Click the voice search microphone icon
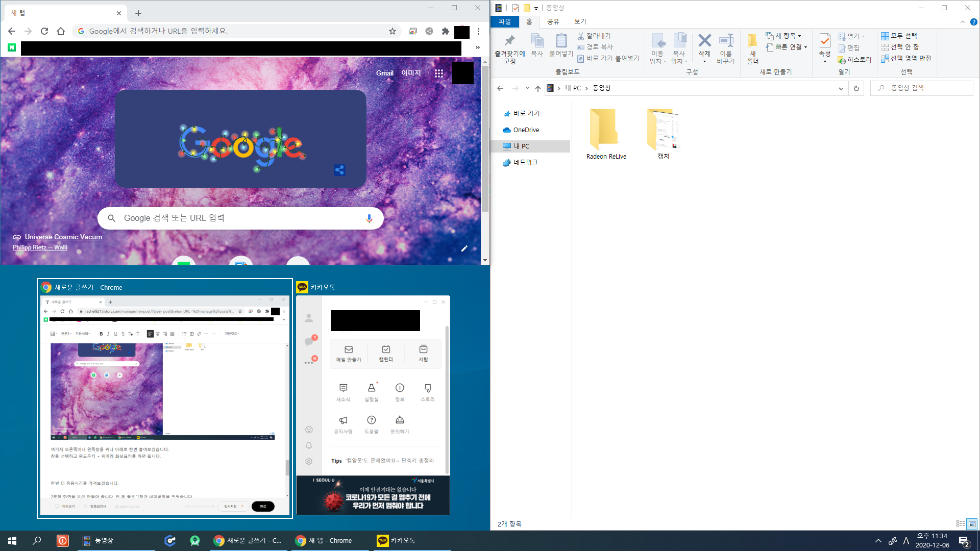Image resolution: width=980 pixels, height=551 pixels. 369,218
